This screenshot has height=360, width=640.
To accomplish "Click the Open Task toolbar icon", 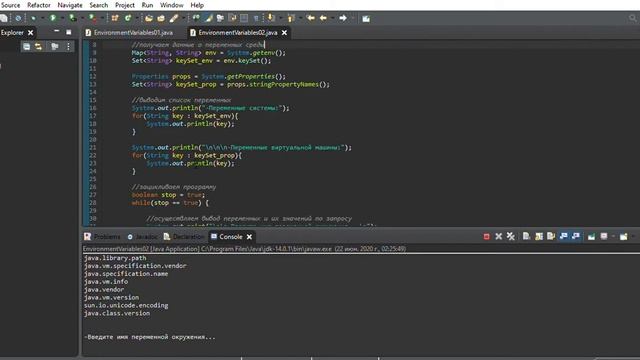I will (161, 18).
